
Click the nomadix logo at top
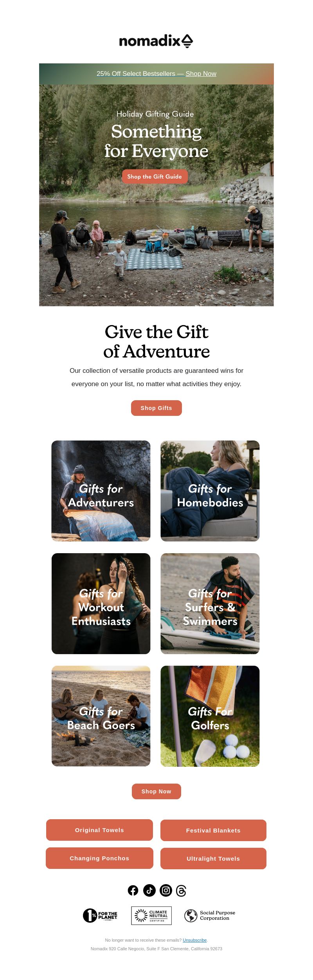click(x=156, y=41)
